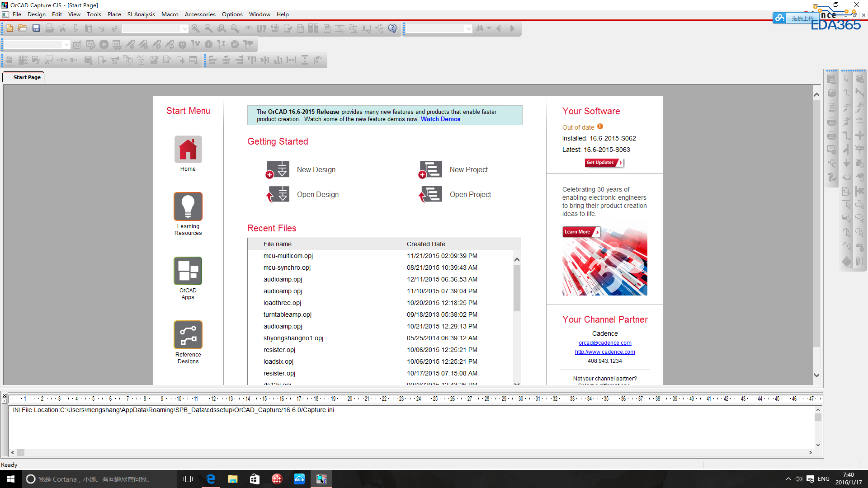Click the Help question mark toolbar icon
Viewport: 868px width, 488px height.
point(392,28)
